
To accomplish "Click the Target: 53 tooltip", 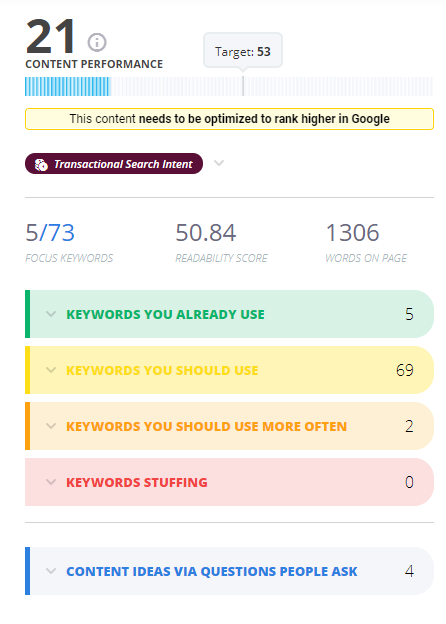I will pos(243,51).
